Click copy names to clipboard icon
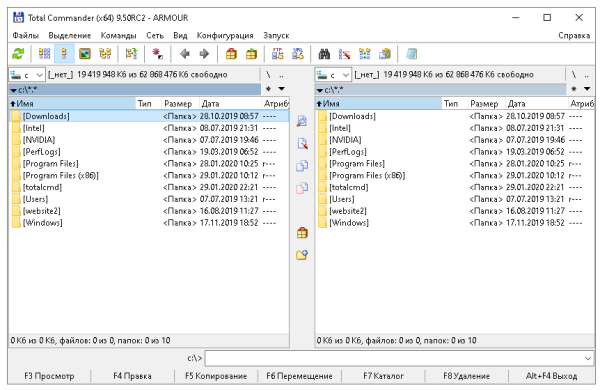The height and width of the screenshot is (390, 600). (385, 54)
